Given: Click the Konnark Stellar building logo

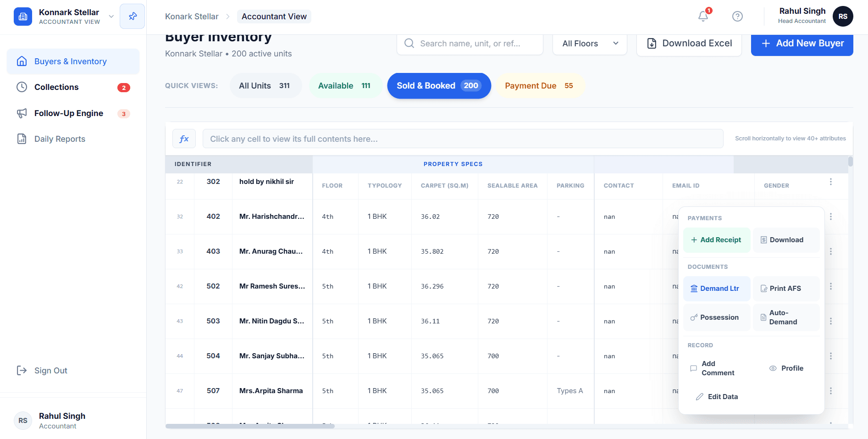Looking at the screenshot, I should (22, 16).
